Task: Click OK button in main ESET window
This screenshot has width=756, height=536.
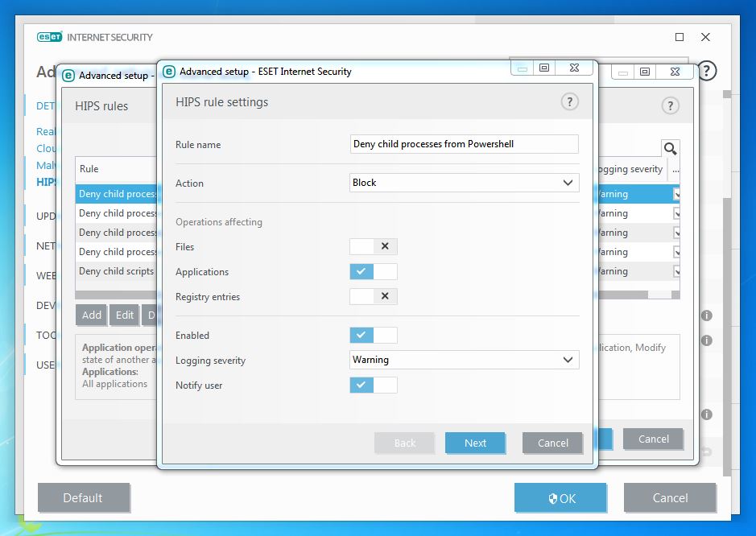Action: pyautogui.click(x=560, y=498)
